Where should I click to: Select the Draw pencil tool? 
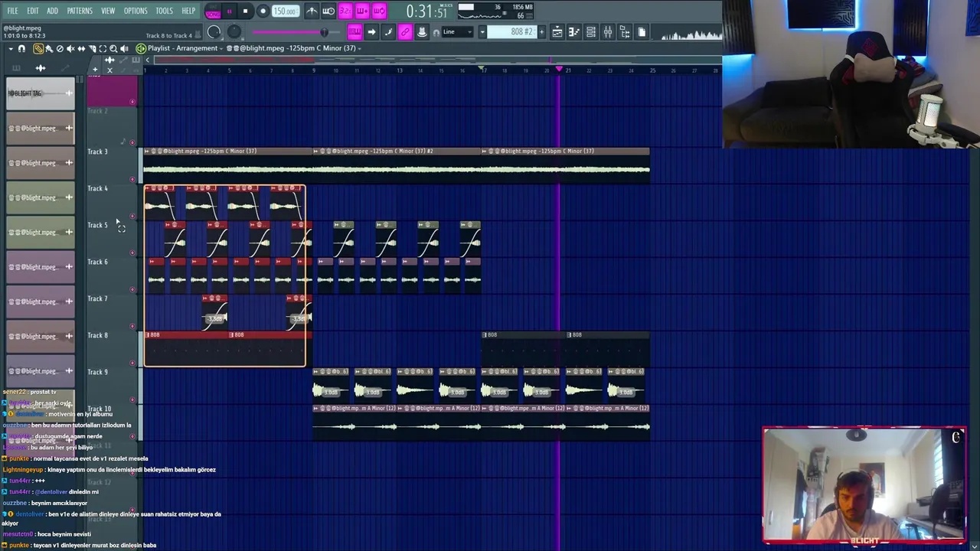click(38, 49)
